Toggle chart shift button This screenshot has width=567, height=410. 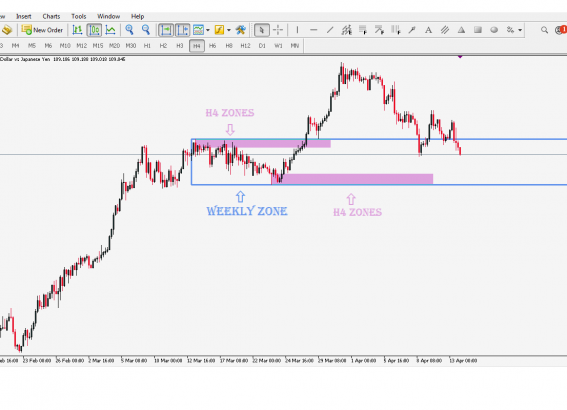pos(183,30)
